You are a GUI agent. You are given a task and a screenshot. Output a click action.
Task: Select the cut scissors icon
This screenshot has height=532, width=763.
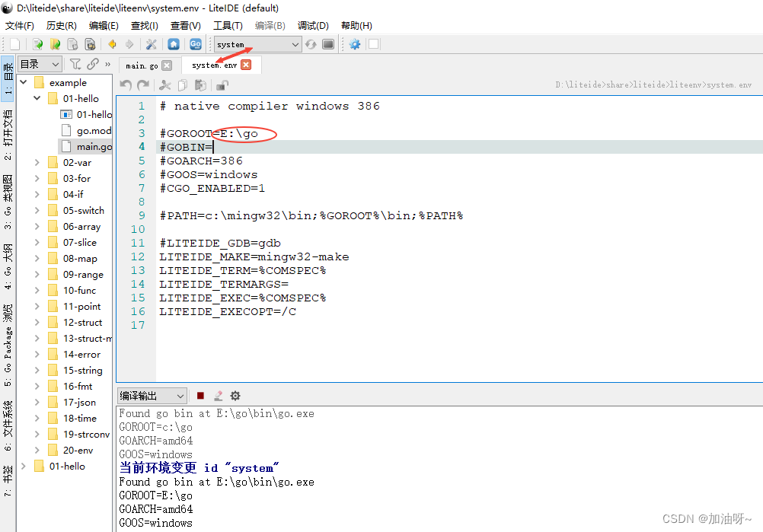point(164,85)
